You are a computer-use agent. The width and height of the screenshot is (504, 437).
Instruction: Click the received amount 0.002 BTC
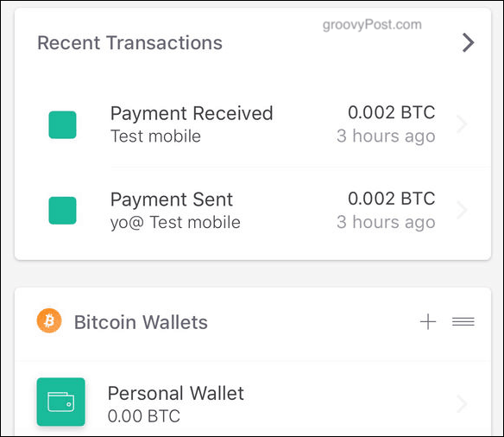[392, 112]
